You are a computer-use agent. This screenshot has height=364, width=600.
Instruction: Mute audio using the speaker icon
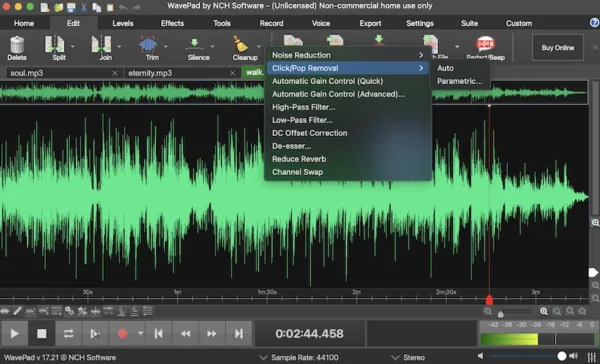pos(481,356)
